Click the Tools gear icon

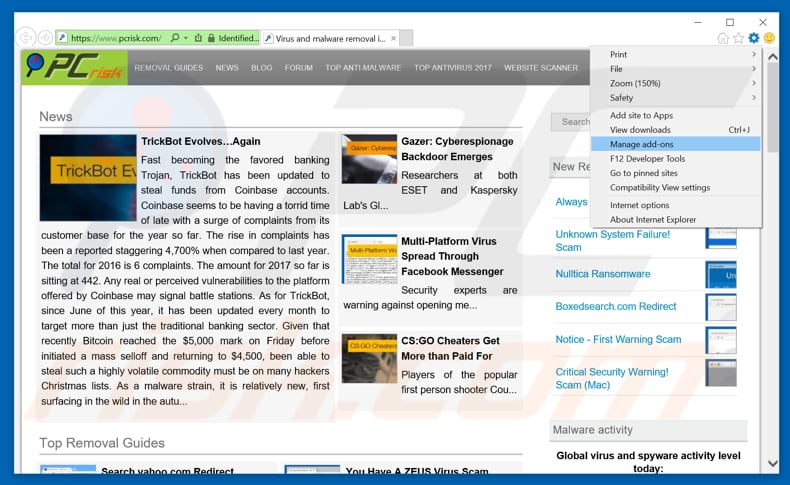click(x=754, y=38)
